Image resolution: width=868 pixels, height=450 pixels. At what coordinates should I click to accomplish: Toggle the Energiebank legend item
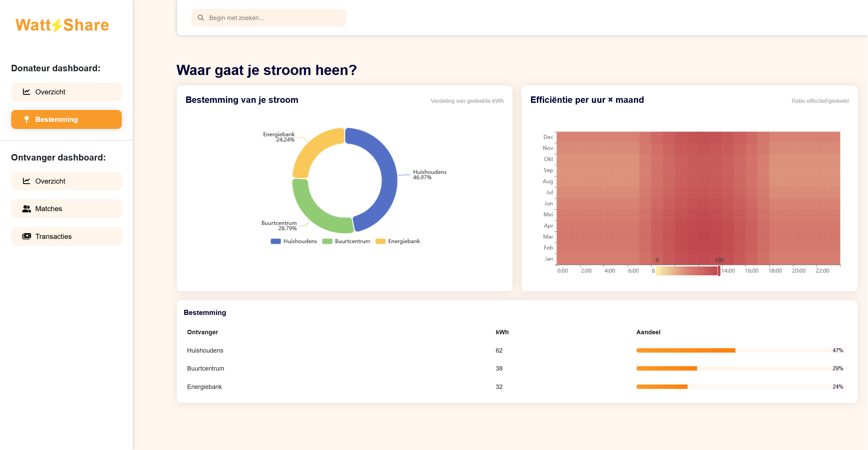398,241
